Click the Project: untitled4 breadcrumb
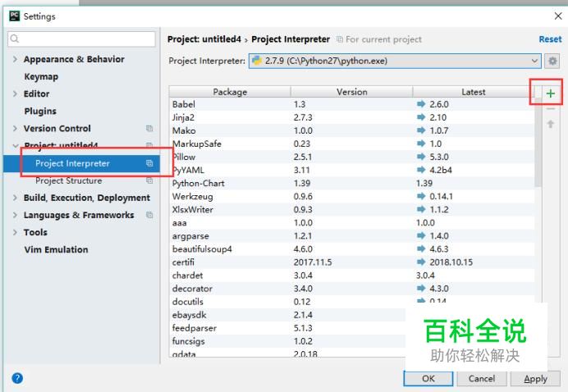This screenshot has width=568, height=392. click(x=204, y=39)
